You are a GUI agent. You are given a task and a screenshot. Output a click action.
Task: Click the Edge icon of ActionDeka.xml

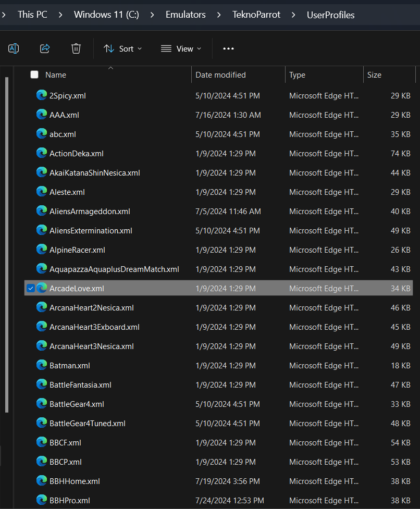(42, 153)
